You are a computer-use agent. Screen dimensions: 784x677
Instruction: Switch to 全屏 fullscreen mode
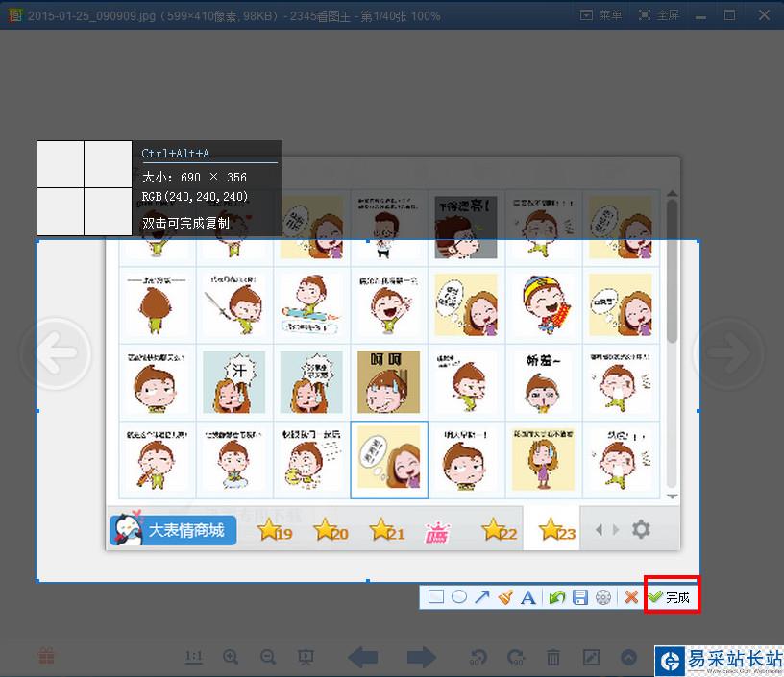659,15
